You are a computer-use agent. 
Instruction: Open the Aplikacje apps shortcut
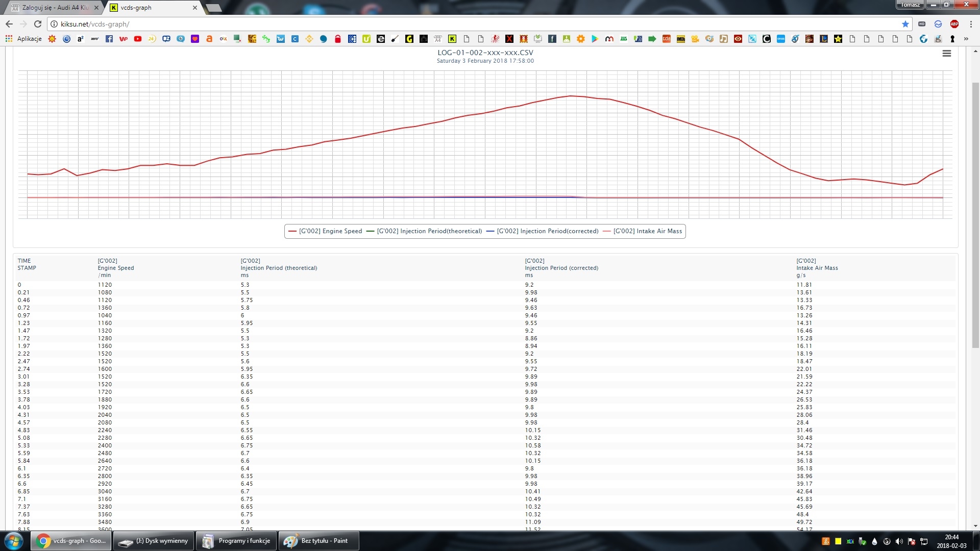click(23, 39)
